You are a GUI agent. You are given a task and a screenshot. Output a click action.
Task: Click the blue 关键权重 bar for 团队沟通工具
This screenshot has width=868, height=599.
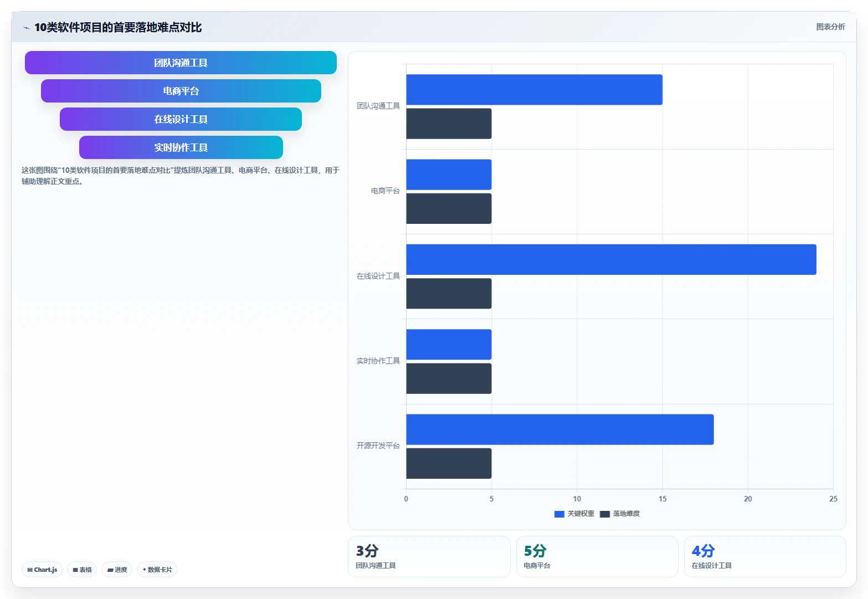pos(534,90)
